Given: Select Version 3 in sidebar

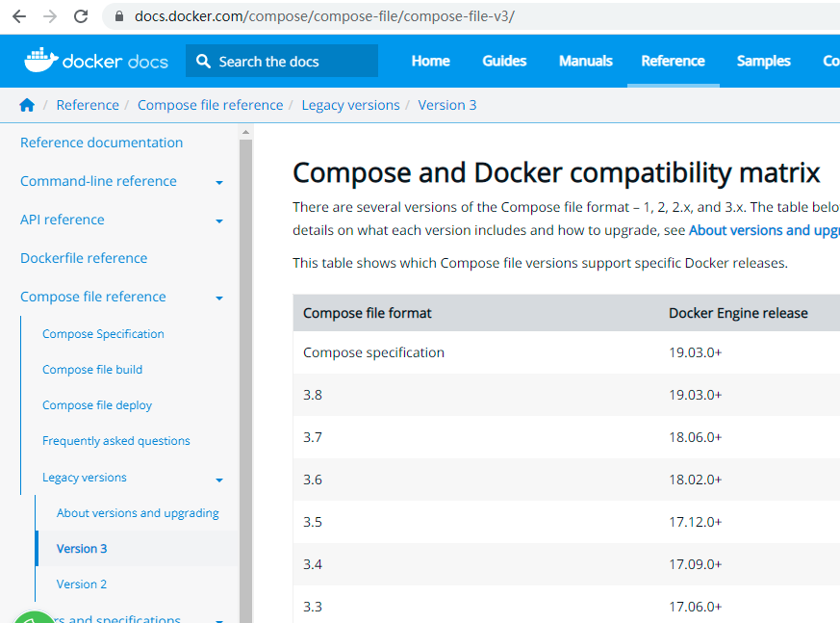Looking at the screenshot, I should pyautogui.click(x=82, y=549).
